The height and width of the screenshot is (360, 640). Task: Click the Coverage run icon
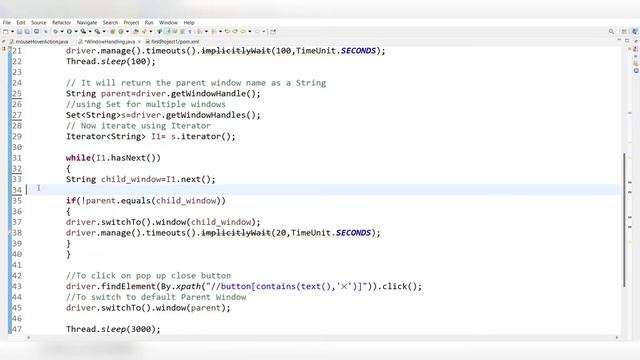click(83, 31)
